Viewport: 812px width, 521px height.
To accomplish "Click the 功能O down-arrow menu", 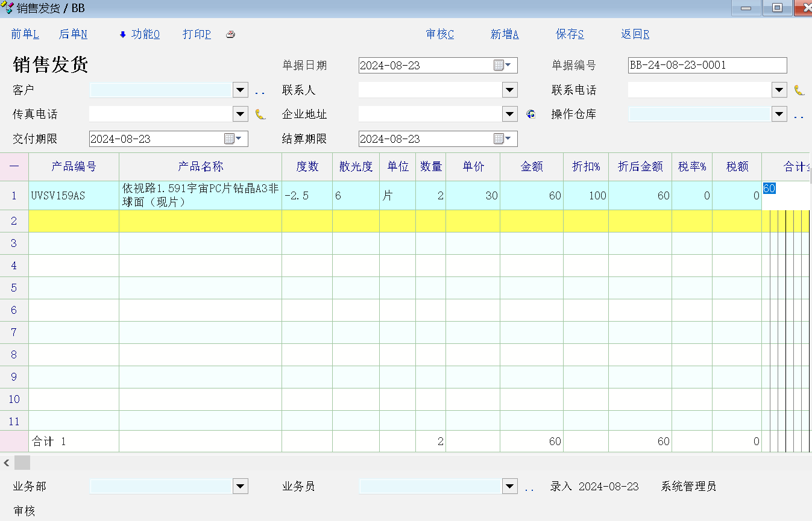I will 140,34.
